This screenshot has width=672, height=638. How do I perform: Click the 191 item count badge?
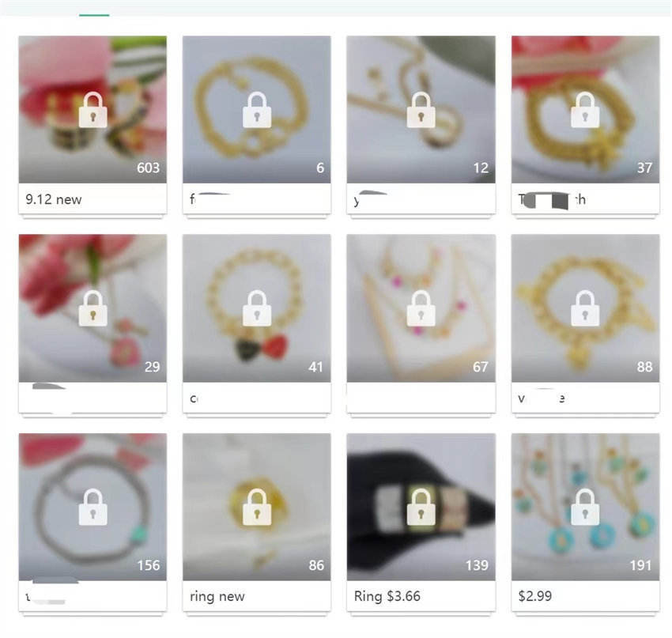[640, 565]
